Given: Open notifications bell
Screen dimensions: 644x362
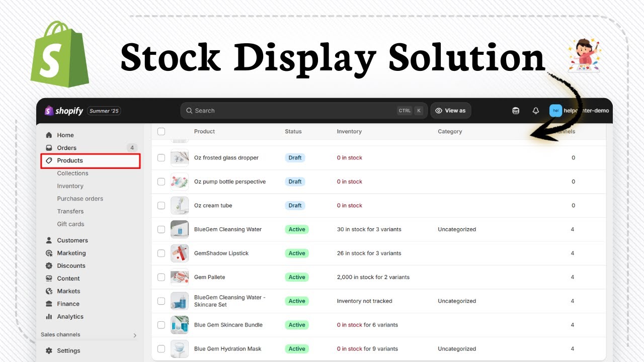Looking at the screenshot, I should [536, 111].
